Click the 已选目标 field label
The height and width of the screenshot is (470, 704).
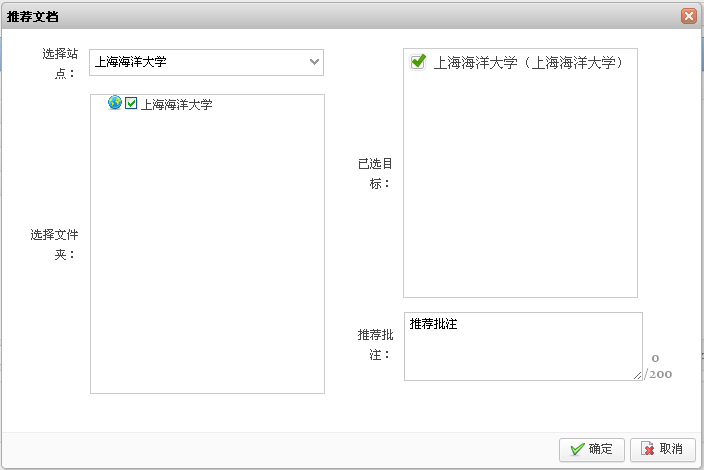tap(375, 173)
